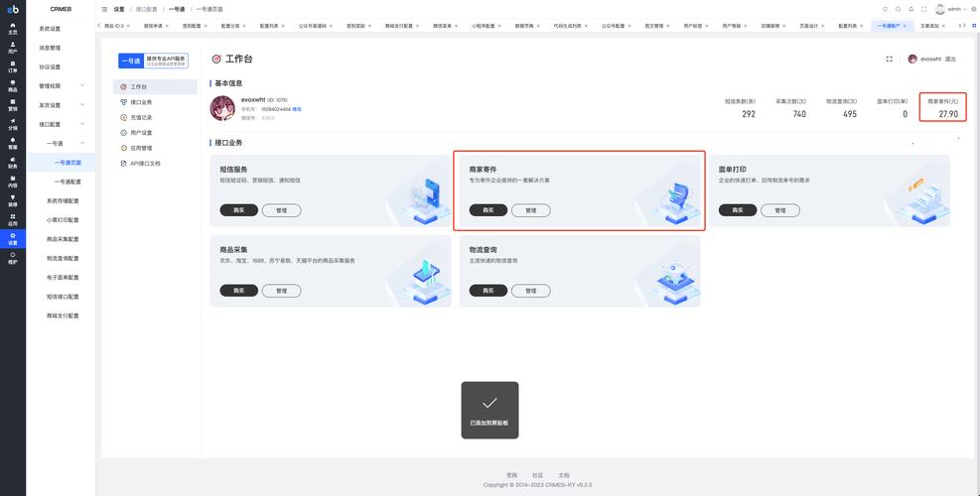980x496 pixels.
Task: Open the 客服 customer service icon
Action: [13, 143]
